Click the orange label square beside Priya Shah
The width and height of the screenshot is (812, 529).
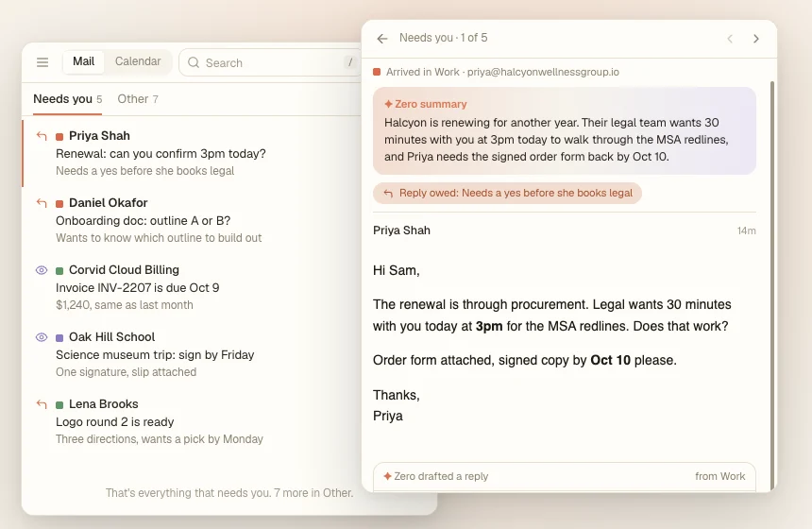pos(59,137)
